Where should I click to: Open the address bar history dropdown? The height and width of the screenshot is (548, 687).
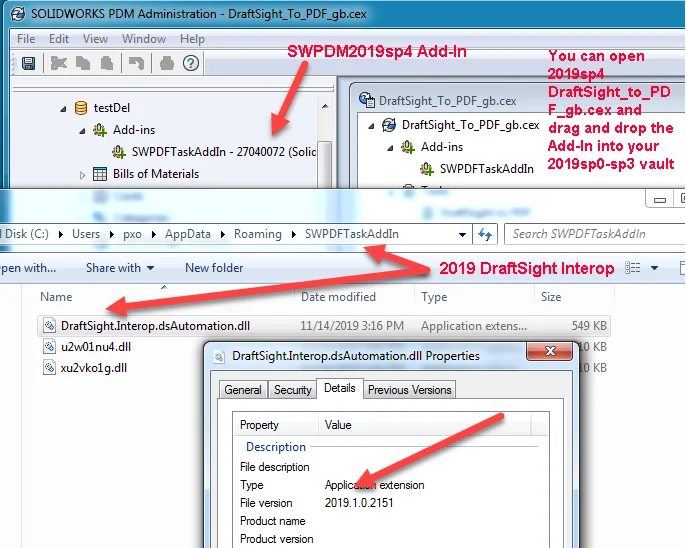[462, 234]
